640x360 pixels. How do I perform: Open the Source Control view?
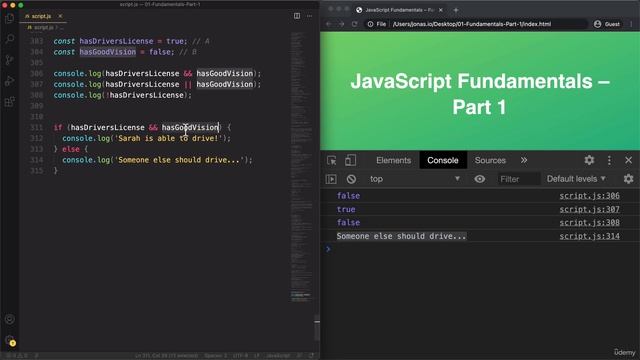tap(9, 60)
